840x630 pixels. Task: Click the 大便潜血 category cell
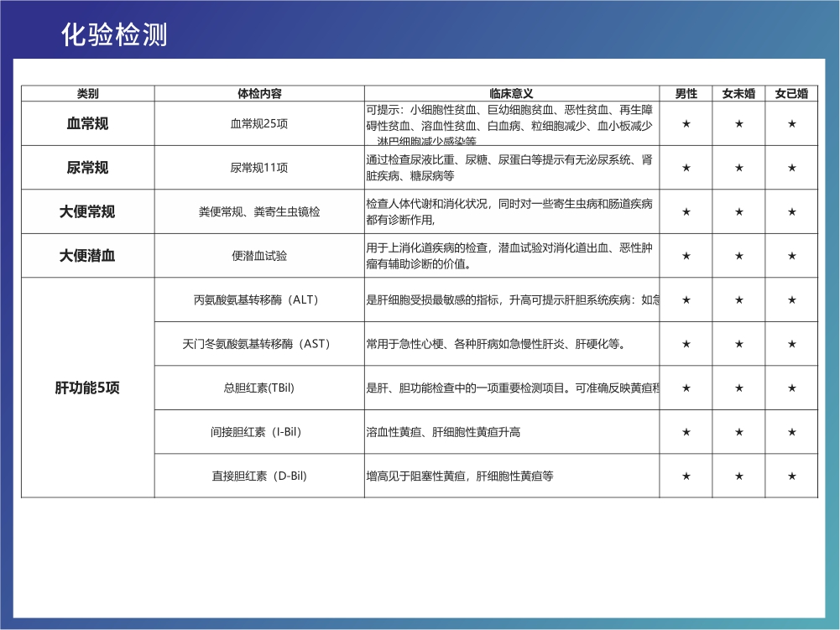click(x=88, y=256)
